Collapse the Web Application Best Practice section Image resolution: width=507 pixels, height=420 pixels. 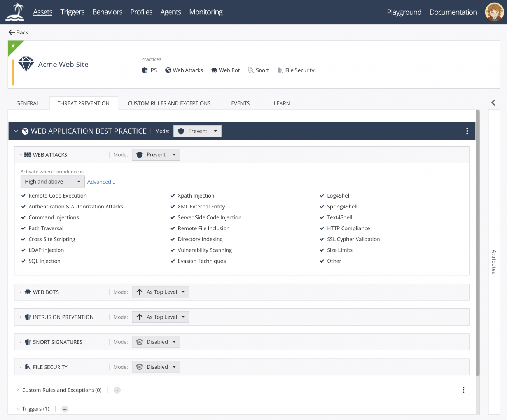(16, 131)
